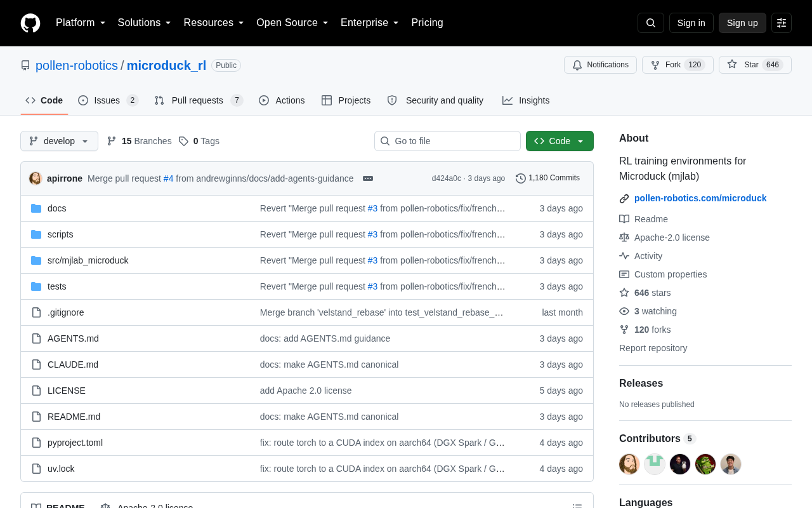Open the search magnifier icon
Screen dimensions: 812x508
tap(651, 23)
